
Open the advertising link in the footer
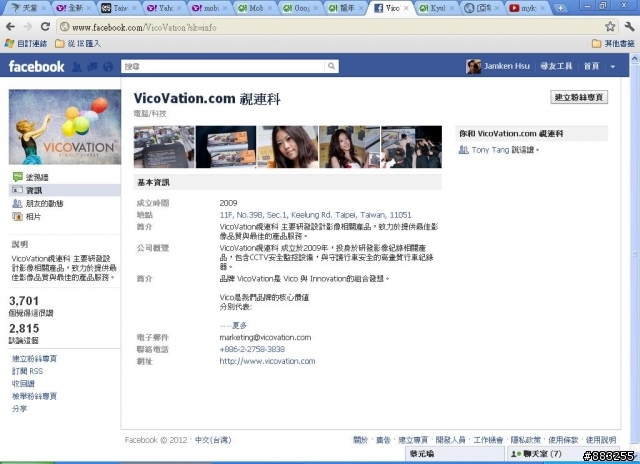[383, 440]
